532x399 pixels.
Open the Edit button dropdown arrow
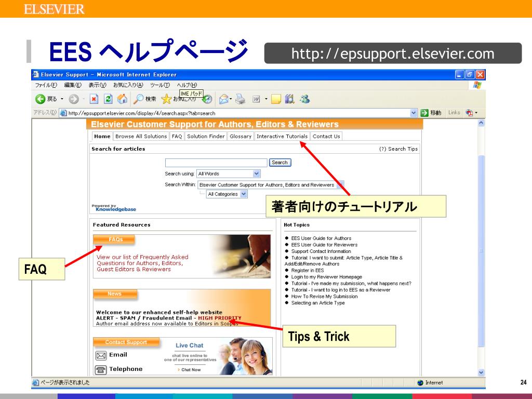[x=266, y=99]
